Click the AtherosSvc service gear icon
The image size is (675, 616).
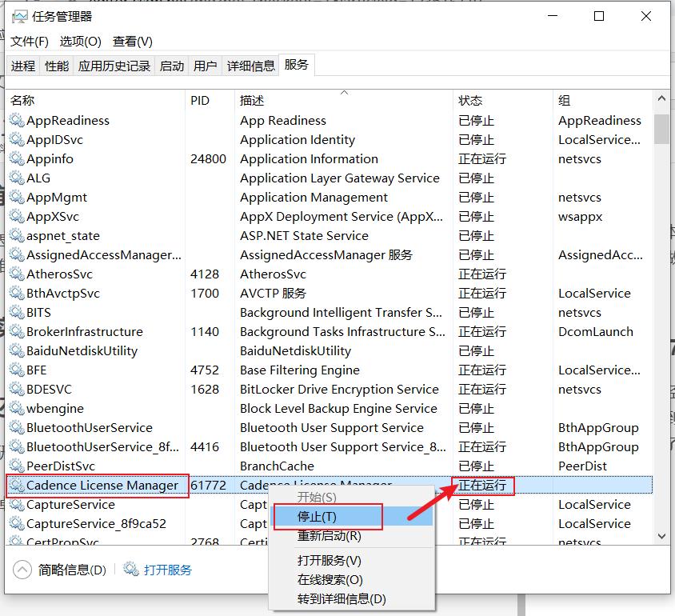[x=17, y=274]
